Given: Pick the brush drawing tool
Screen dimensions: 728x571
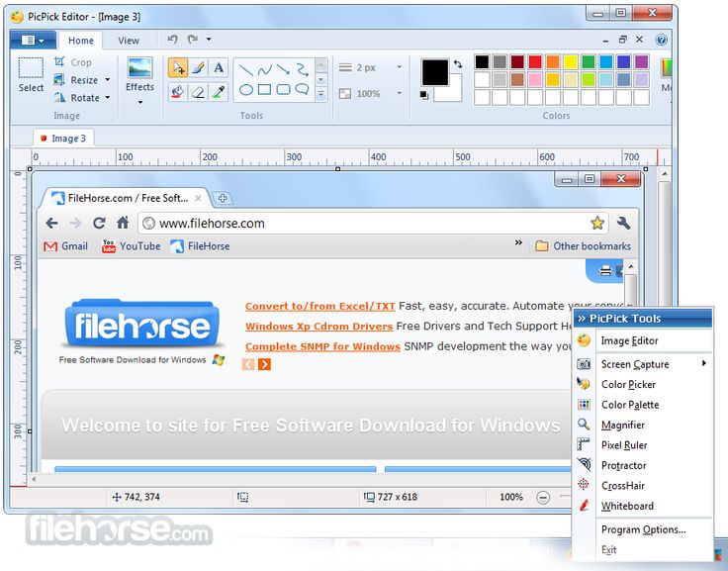Looking at the screenshot, I should tap(198, 68).
